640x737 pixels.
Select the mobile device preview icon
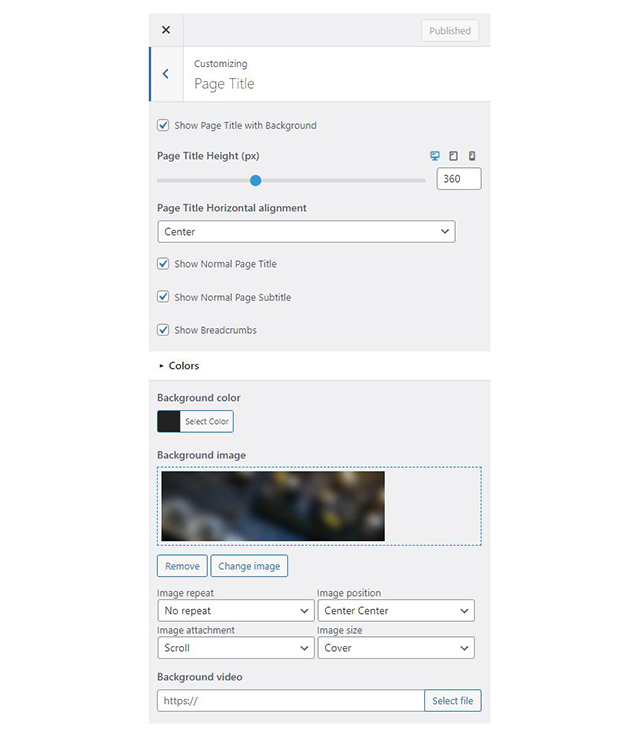click(x=472, y=156)
